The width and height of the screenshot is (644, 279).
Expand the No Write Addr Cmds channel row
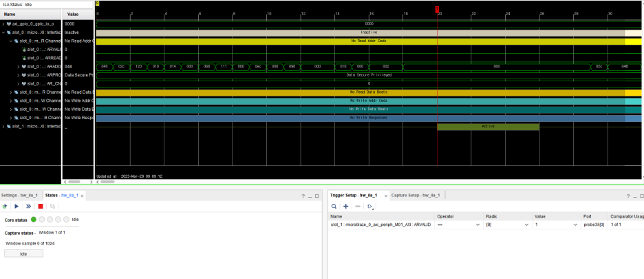[11, 101]
